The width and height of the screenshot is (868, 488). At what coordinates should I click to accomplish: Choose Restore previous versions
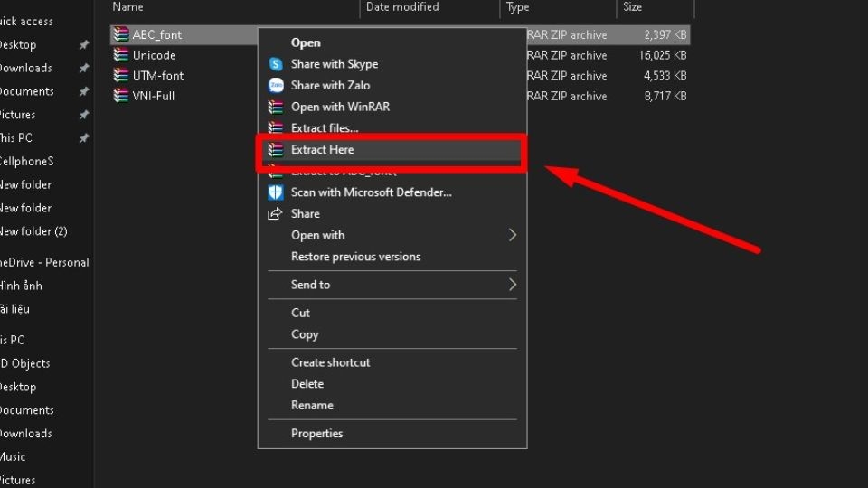[356, 256]
